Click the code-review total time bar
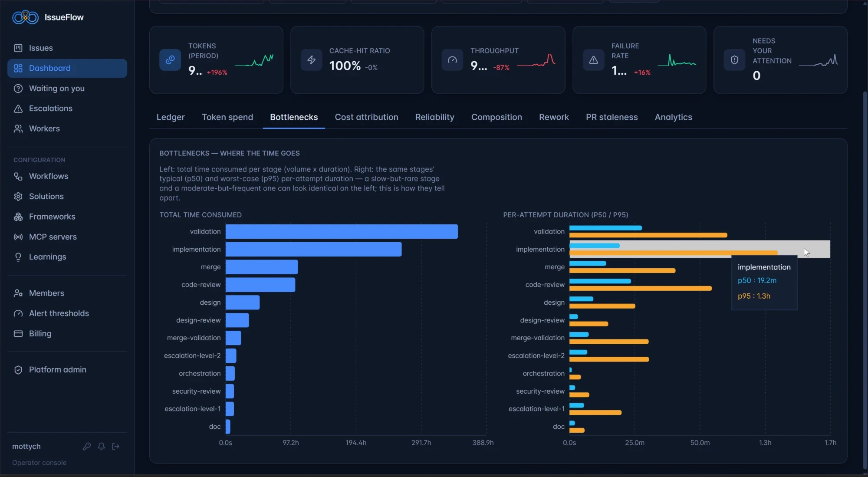Viewport: 868px width, 477px height. (260, 285)
